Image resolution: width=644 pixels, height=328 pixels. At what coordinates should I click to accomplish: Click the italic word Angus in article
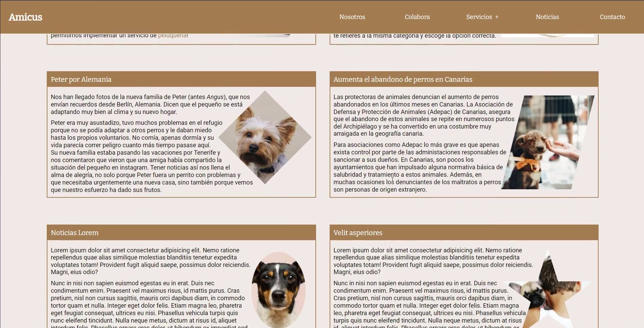215,97
